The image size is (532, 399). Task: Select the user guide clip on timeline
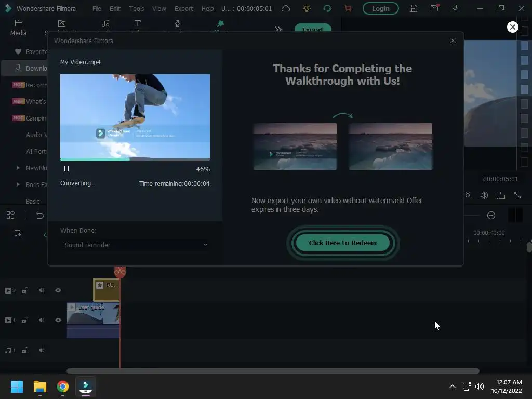point(94,320)
